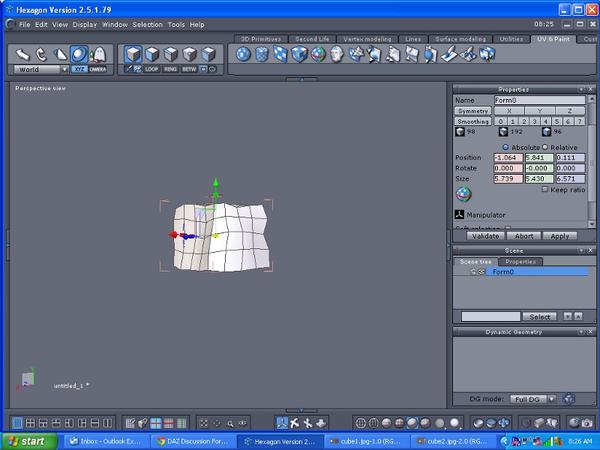Pick the fourth cube selection-mode icon
600x450 pixels.
tap(190, 54)
